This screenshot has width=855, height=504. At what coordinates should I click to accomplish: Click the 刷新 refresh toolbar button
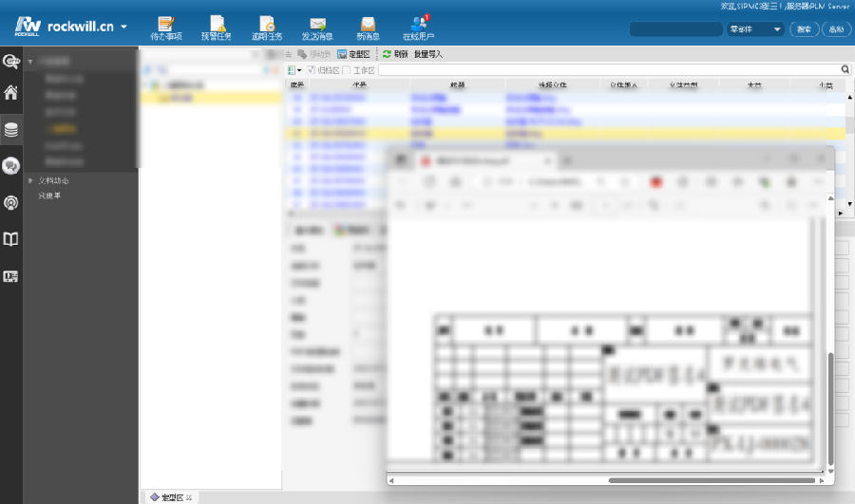[395, 54]
